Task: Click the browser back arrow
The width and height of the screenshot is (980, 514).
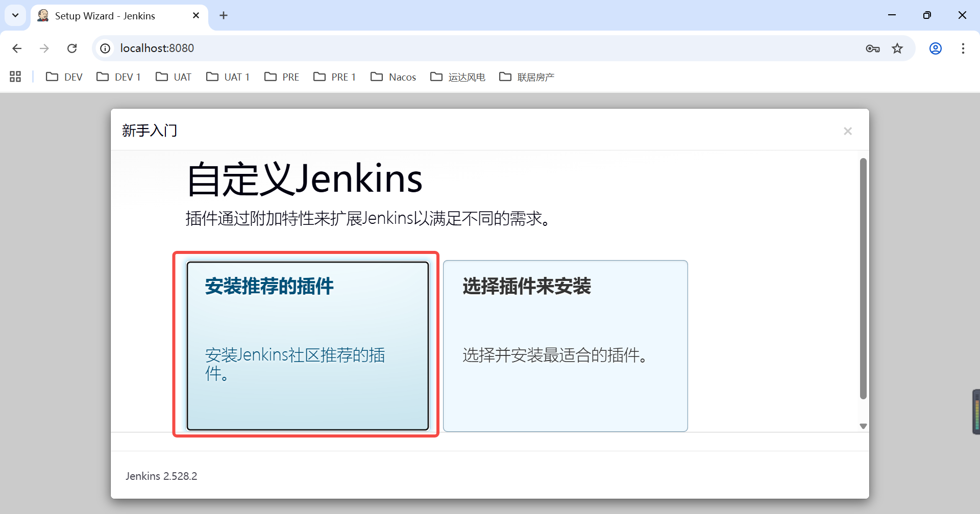Action: (17, 48)
